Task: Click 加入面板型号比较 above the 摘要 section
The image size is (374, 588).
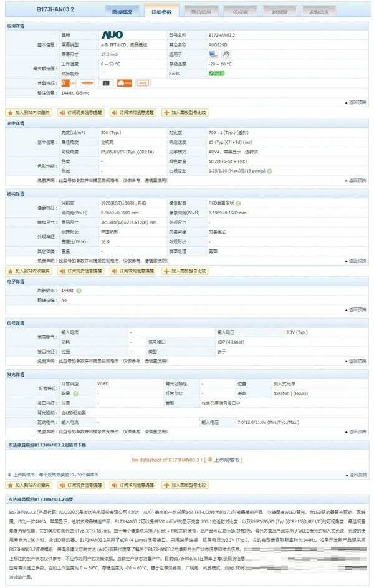Action: click(x=185, y=485)
